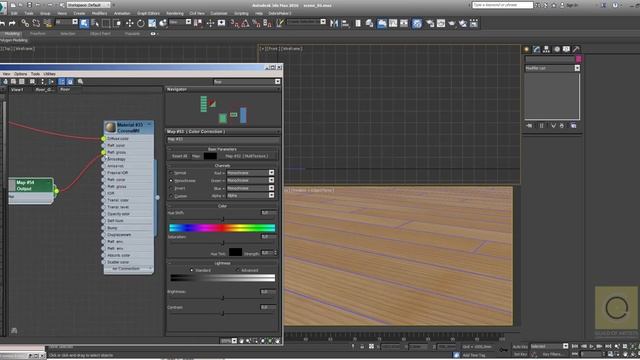Click the Map #52 Multitexture button
Image resolution: width=640 pixels, height=360 pixels.
click(x=247, y=156)
